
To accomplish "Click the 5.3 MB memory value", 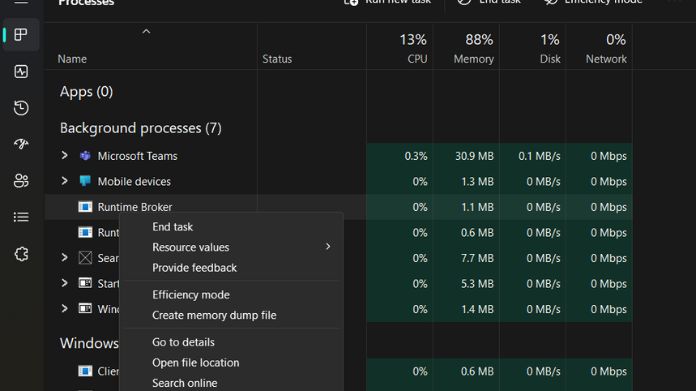I will (477, 283).
